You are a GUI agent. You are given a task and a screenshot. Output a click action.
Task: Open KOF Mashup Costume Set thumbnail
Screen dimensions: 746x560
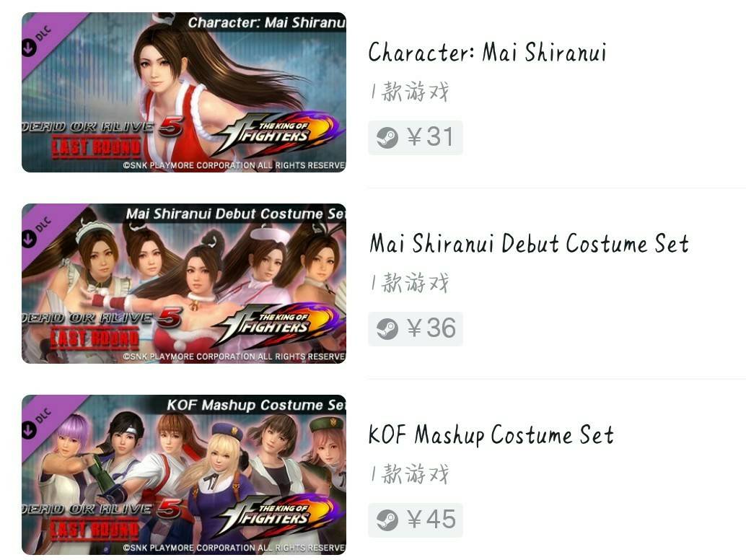pos(184,475)
